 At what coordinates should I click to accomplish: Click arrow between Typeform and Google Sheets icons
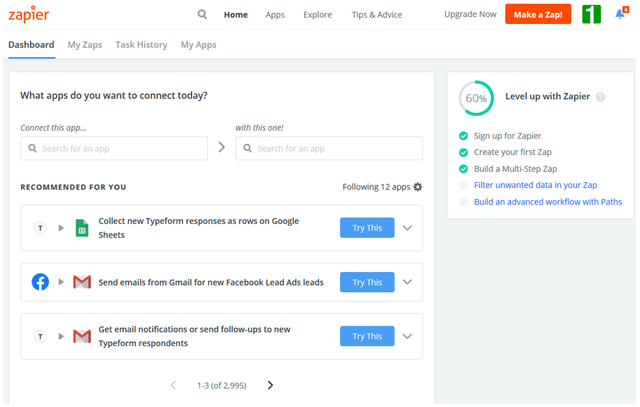(x=61, y=228)
